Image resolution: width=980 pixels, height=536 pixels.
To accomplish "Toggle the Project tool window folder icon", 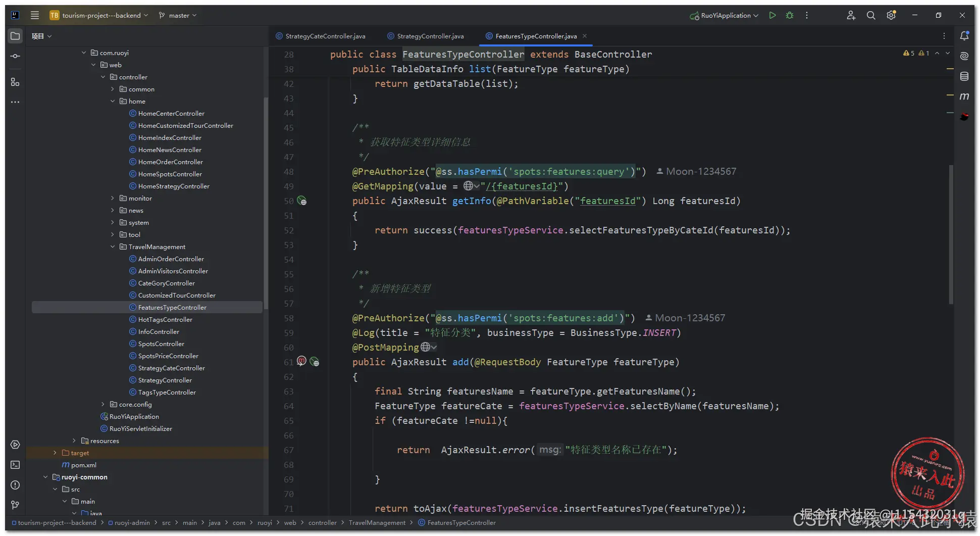I will (15, 36).
